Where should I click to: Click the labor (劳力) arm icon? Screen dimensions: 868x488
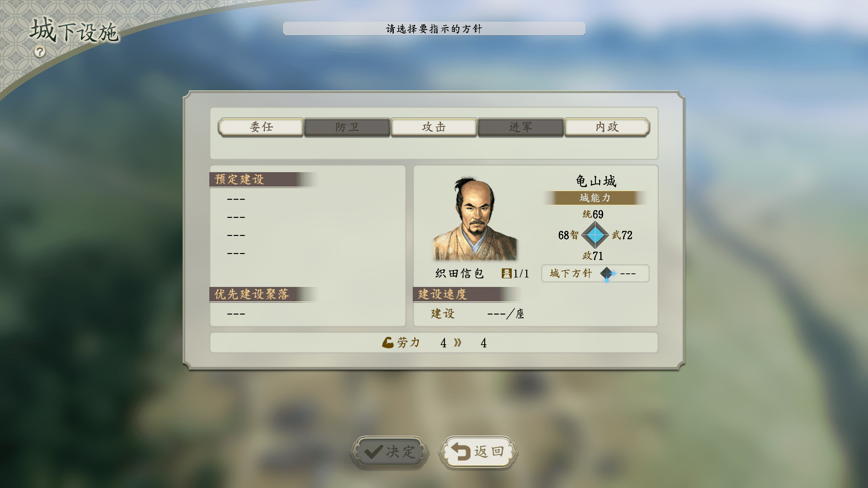pos(388,343)
